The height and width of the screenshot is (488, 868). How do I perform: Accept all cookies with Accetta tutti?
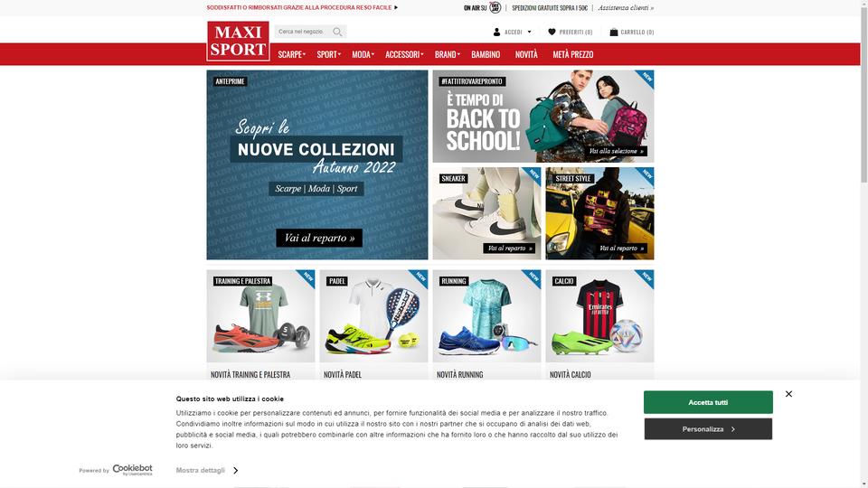point(708,402)
